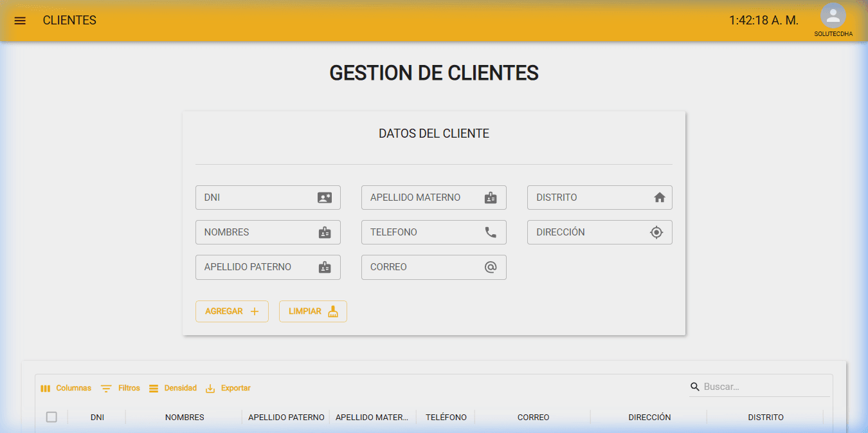Viewport: 868px width, 433px height.
Task: Open the SOLUTECDHA user profile
Action: [833, 16]
